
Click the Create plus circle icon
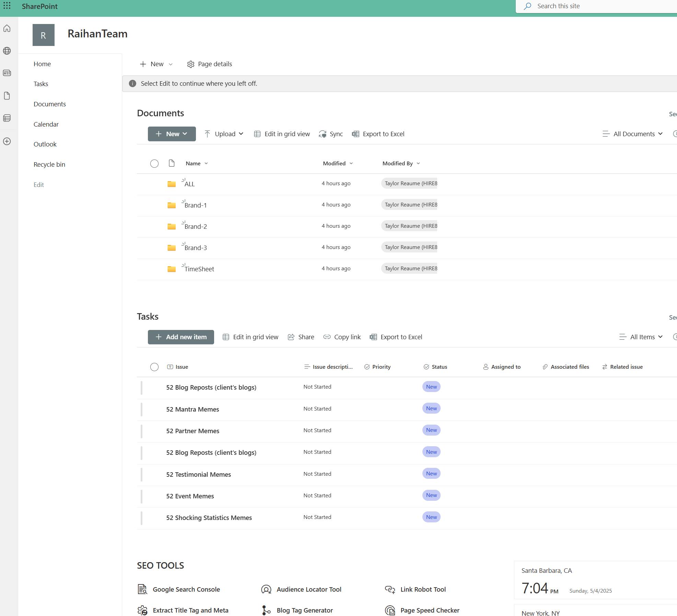7,141
